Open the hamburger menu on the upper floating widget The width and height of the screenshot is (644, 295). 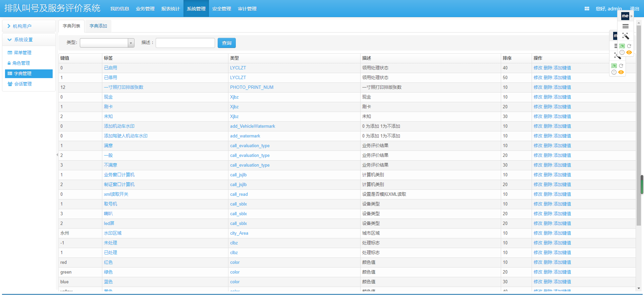(x=626, y=26)
